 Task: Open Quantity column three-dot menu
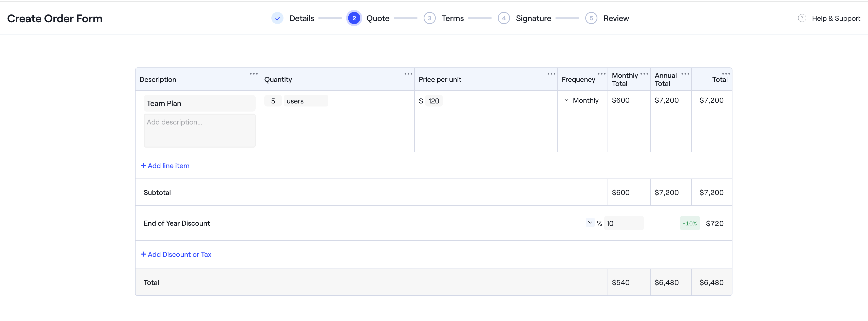tap(408, 74)
